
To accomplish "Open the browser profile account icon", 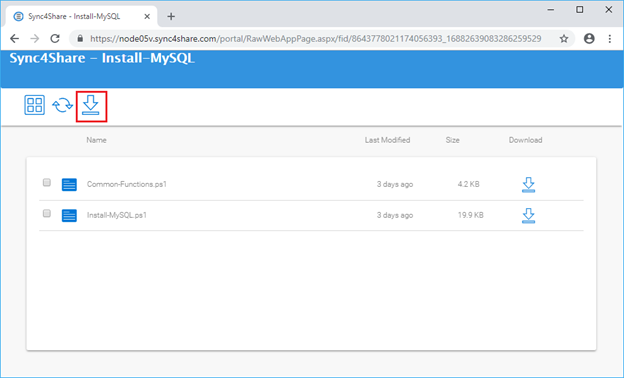I will coord(589,39).
